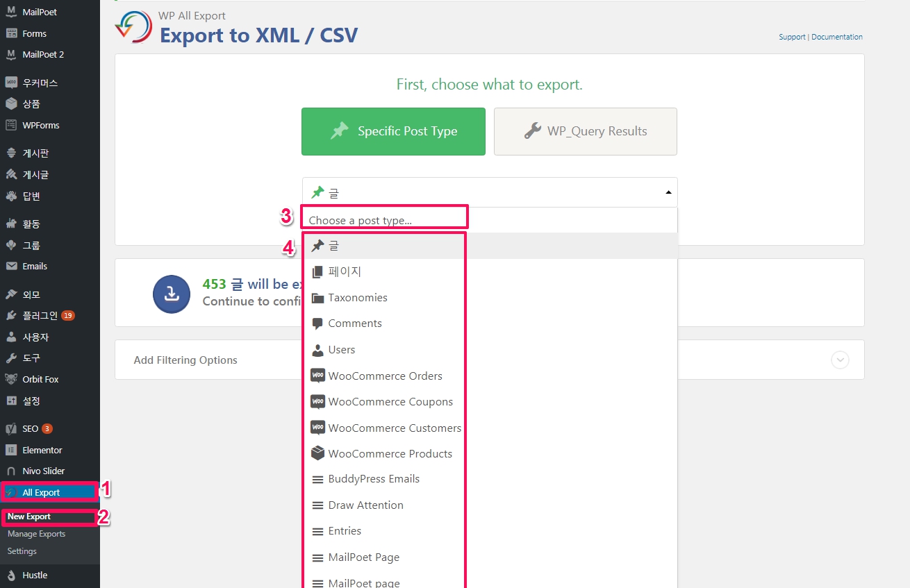910x588 pixels.
Task: Click the MailPoet 2 sidebar icon
Action: coord(11,54)
